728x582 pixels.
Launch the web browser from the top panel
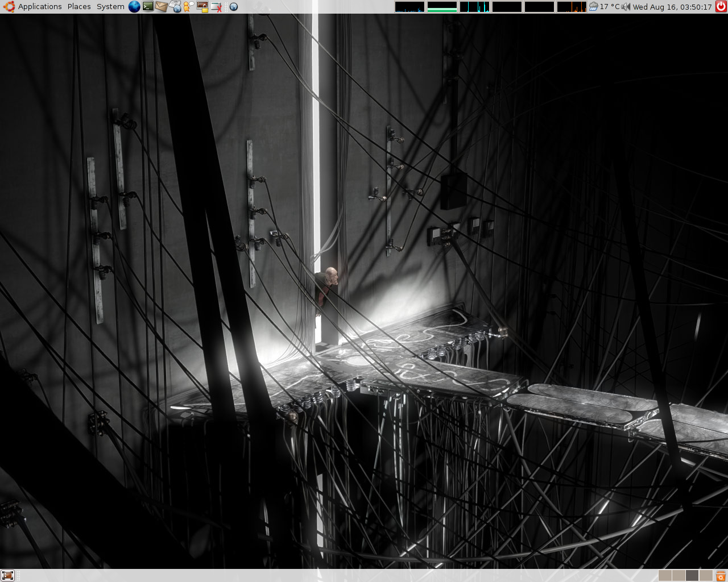tap(134, 6)
